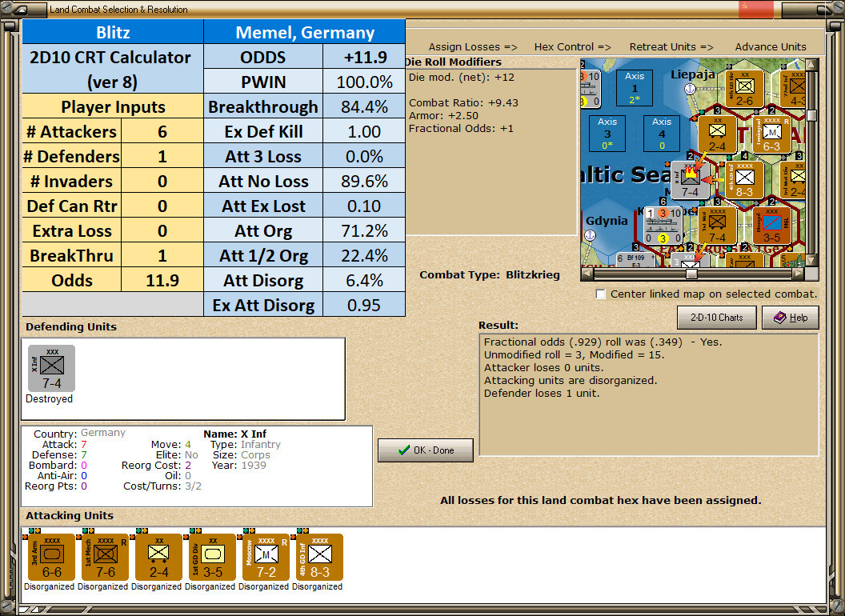The image size is (845, 616).
Task: Open the Hex Control step
Action: pyautogui.click(x=572, y=47)
